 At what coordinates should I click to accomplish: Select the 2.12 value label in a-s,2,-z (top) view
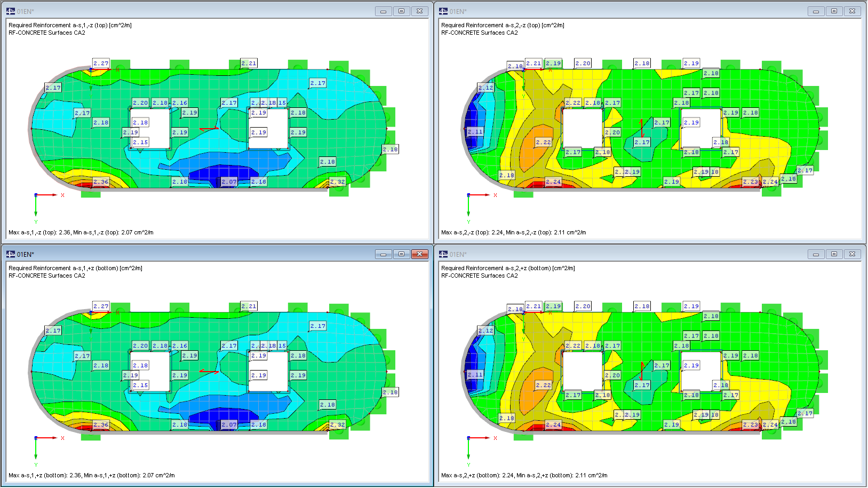tap(486, 88)
